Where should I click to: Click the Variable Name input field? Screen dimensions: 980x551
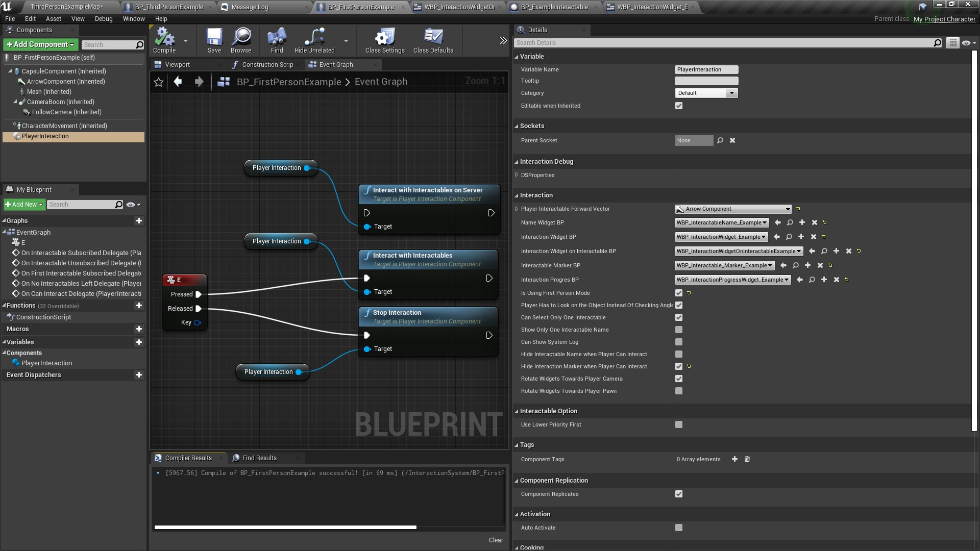point(706,69)
